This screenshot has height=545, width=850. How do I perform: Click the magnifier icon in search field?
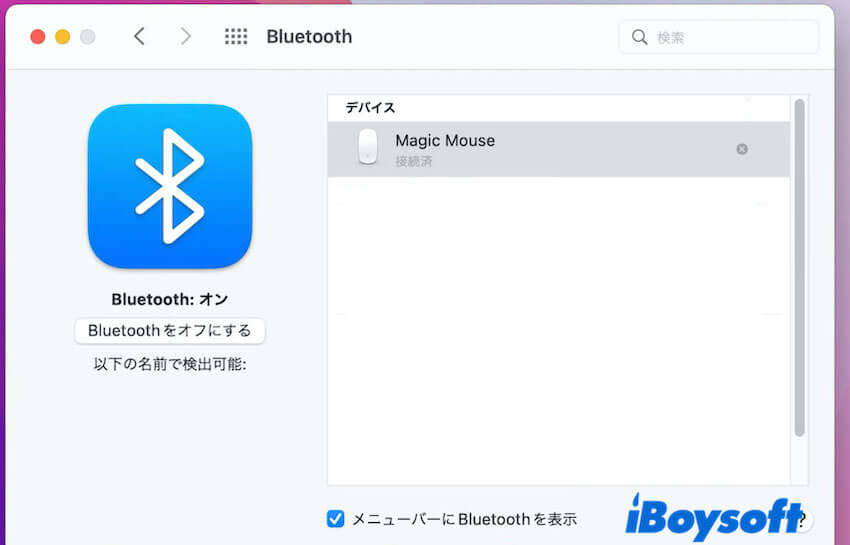[640, 37]
